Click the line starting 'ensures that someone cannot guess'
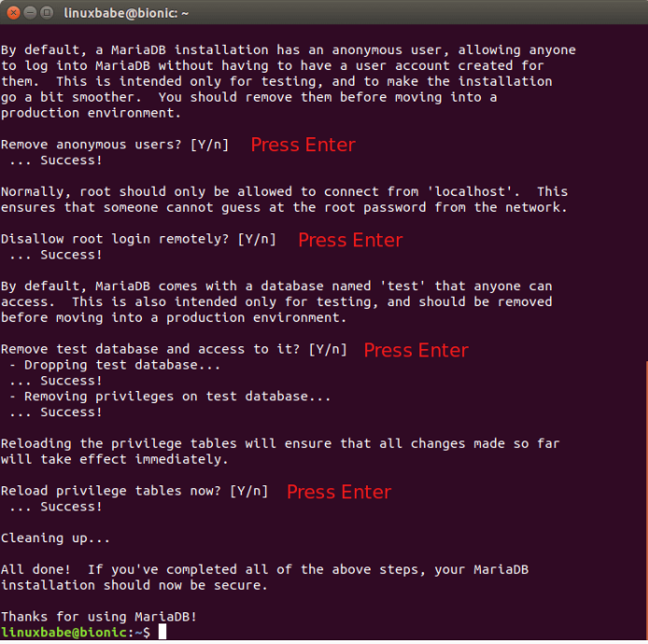The height and width of the screenshot is (644, 648). [x=284, y=207]
